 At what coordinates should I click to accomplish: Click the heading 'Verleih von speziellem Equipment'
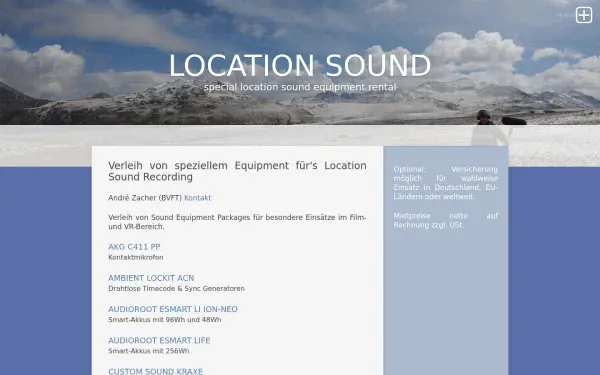click(x=237, y=171)
